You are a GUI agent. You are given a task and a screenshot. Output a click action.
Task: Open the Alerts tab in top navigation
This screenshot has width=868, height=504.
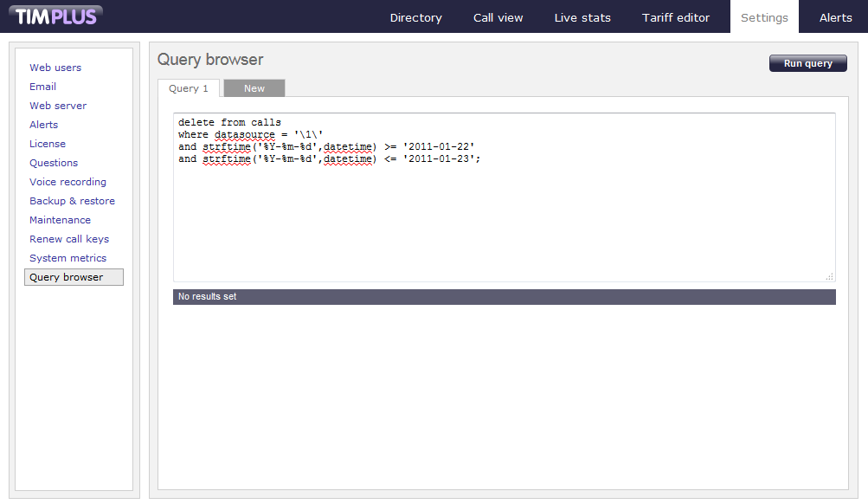[835, 17]
